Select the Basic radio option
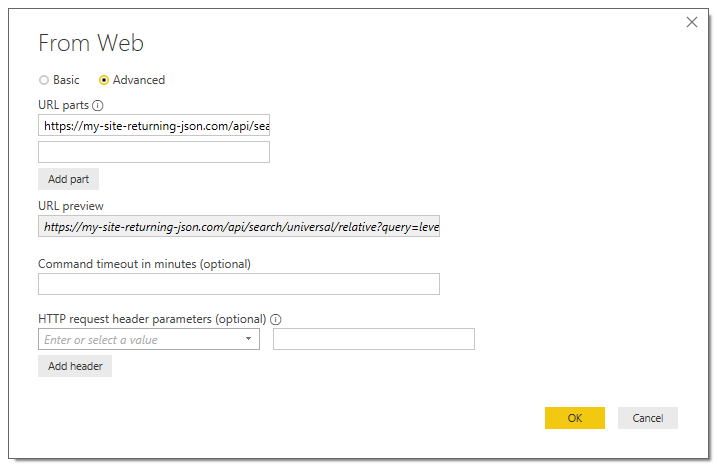The width and height of the screenshot is (718, 469). (x=44, y=80)
